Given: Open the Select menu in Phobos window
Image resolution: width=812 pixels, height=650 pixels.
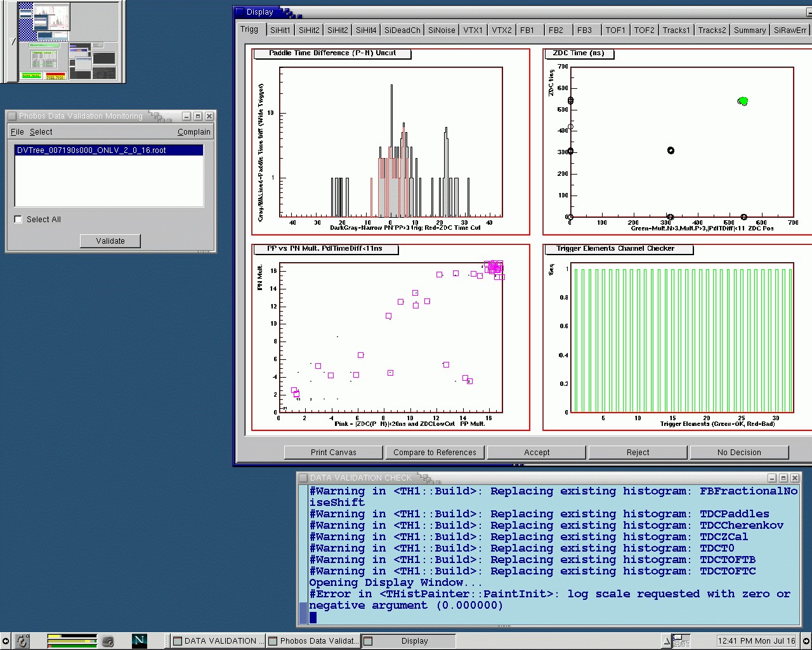Looking at the screenshot, I should pos(41,132).
